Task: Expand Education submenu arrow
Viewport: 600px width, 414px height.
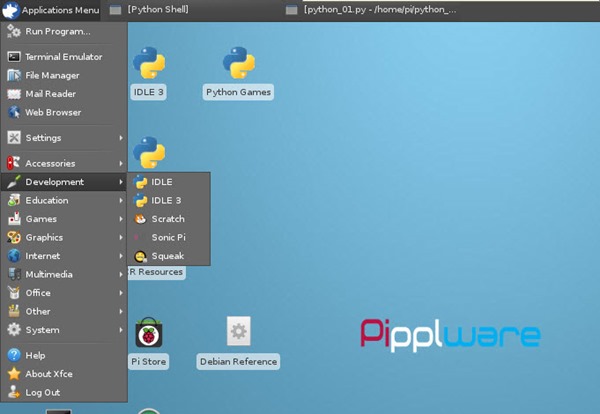Action: 121,200
